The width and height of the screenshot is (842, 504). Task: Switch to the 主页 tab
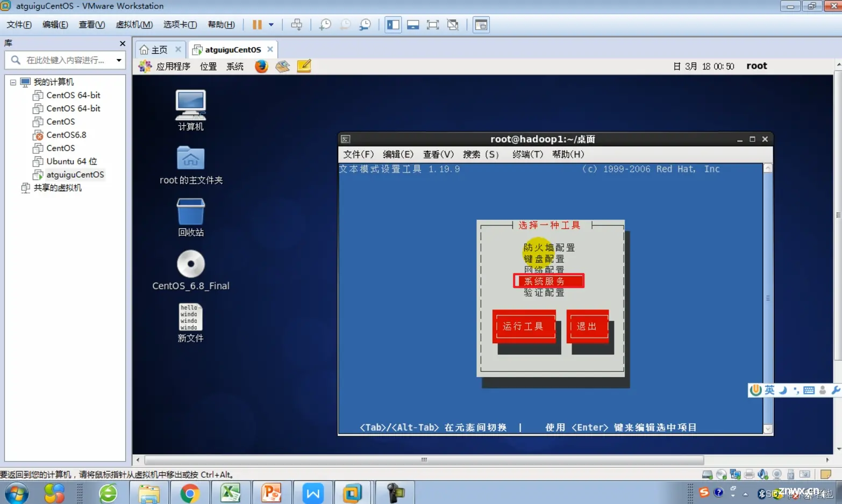[159, 49]
